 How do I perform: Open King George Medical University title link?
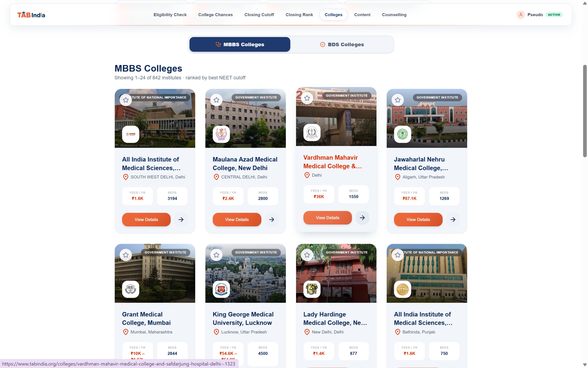point(243,318)
